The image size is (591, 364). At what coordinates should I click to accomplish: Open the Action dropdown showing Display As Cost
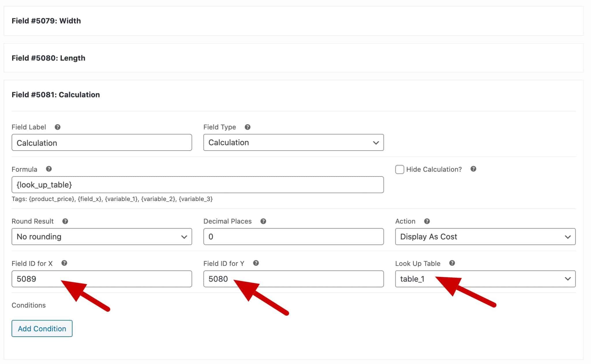(485, 237)
